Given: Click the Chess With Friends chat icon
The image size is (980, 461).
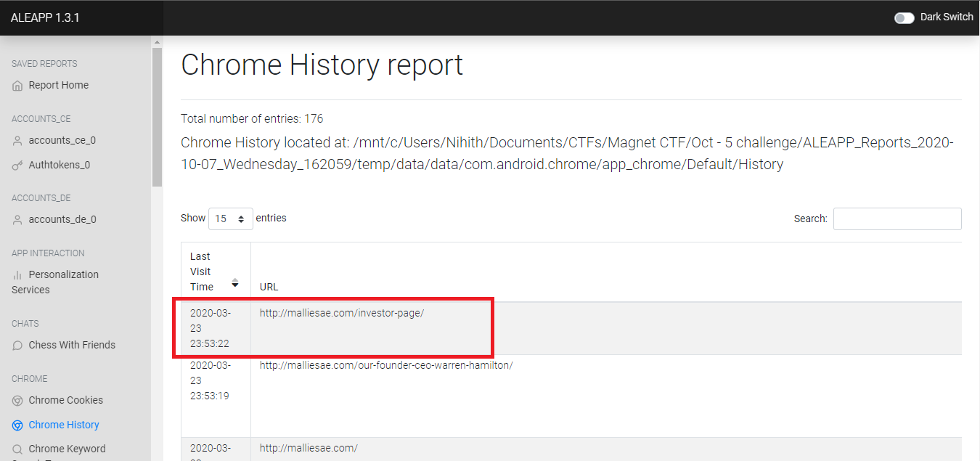Looking at the screenshot, I should pyautogui.click(x=17, y=346).
